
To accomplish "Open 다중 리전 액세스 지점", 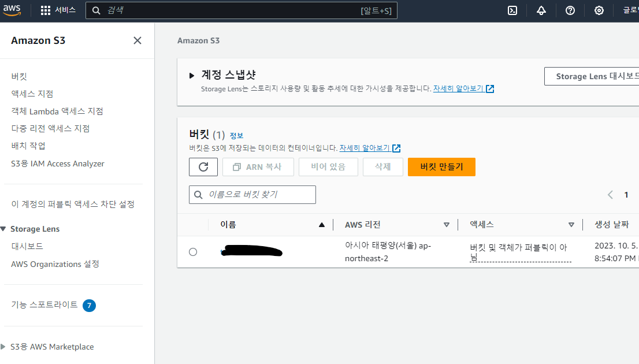I will 50,128.
